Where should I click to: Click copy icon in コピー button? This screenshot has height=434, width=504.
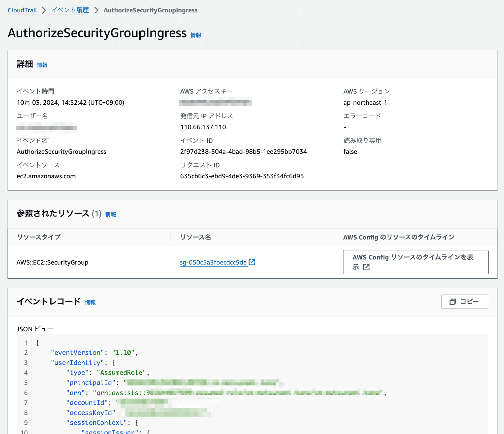pos(453,302)
